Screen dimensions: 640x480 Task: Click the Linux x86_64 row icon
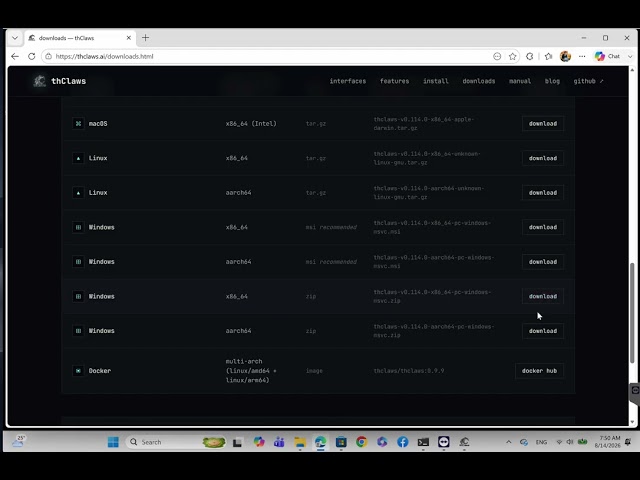point(78,158)
